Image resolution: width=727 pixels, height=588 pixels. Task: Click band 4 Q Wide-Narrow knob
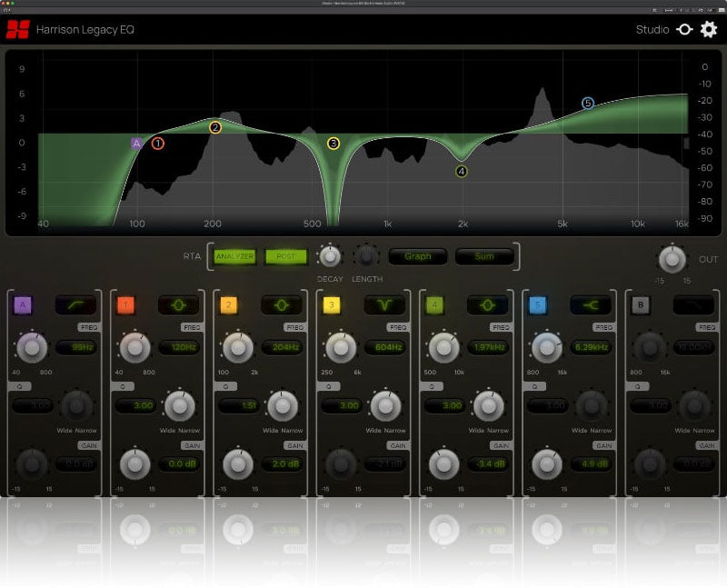[x=488, y=406]
